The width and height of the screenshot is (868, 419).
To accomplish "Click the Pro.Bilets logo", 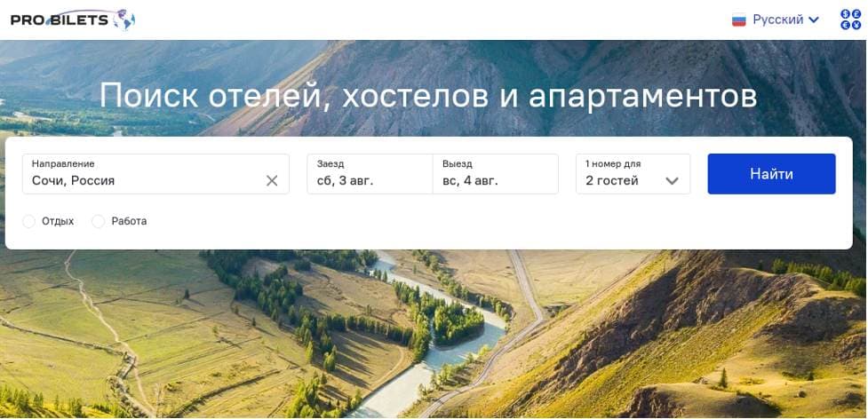I will click(x=73, y=20).
